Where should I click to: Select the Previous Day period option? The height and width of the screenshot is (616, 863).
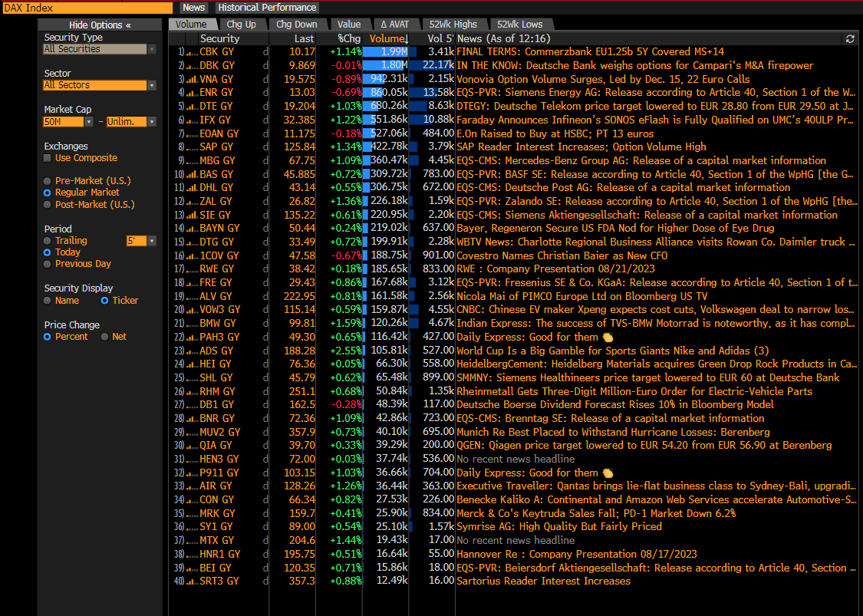point(48,264)
